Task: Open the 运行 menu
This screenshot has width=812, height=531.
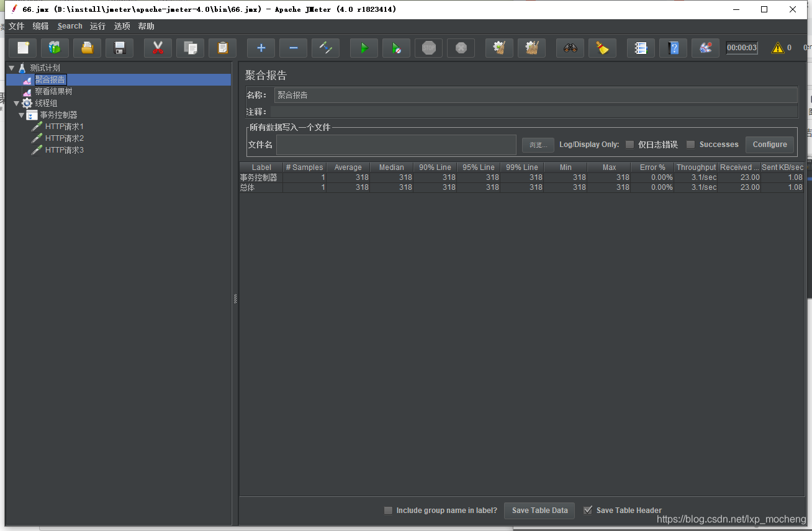Action: pyautogui.click(x=97, y=26)
